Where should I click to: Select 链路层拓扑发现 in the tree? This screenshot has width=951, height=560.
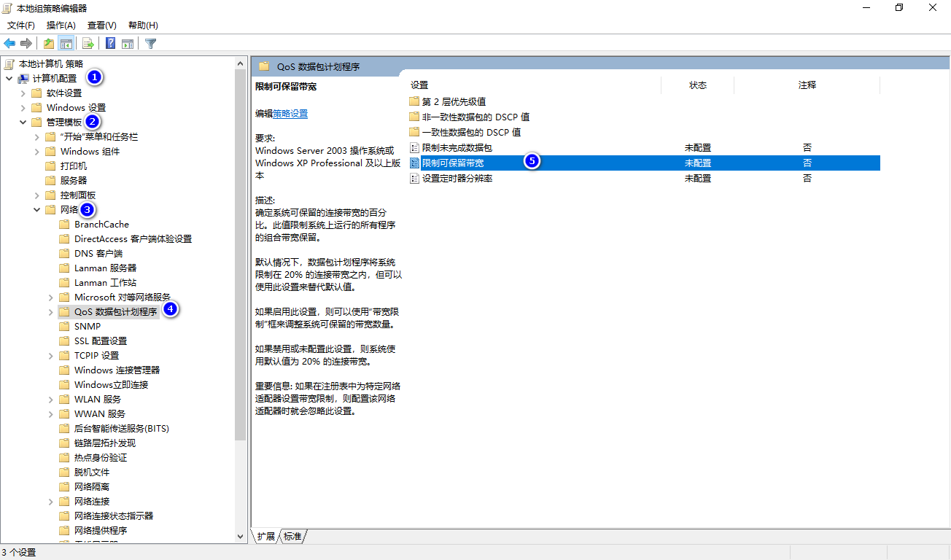pos(105,443)
